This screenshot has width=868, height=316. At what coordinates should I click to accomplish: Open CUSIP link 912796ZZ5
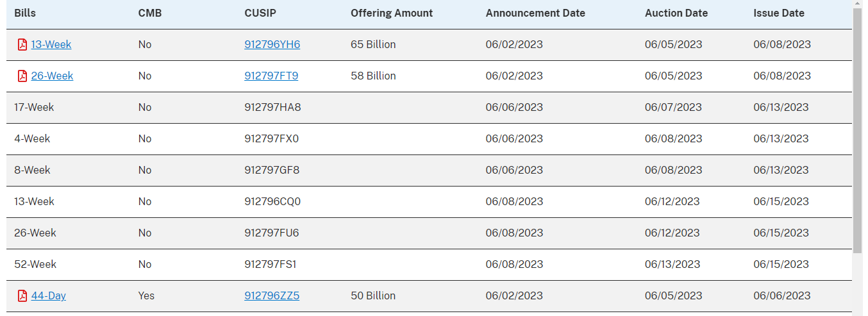(272, 296)
